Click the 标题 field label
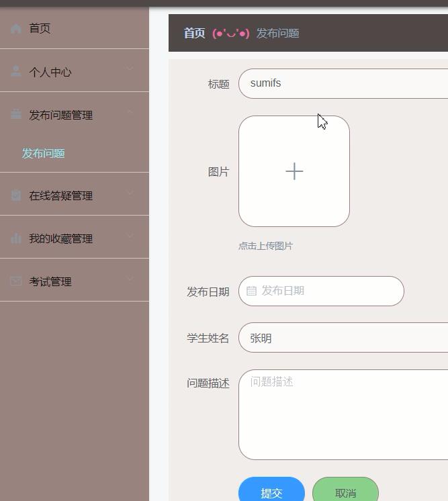Screen dimensions: 448x501 [x=218, y=84]
